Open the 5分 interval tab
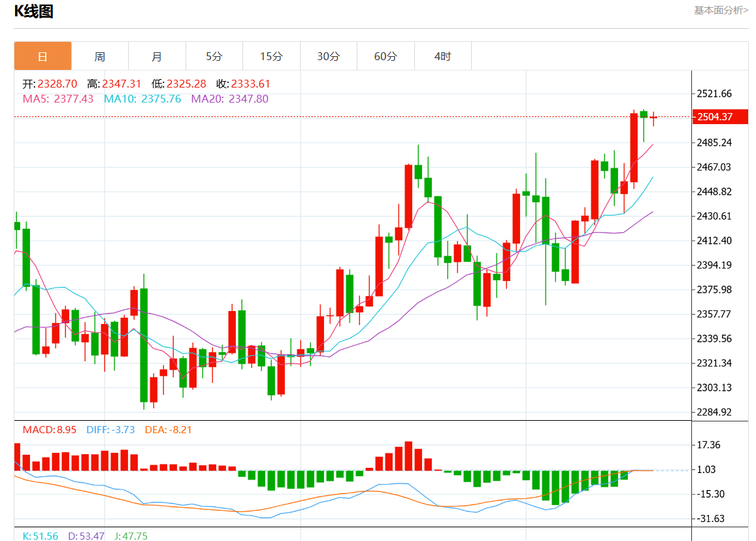 (214, 56)
